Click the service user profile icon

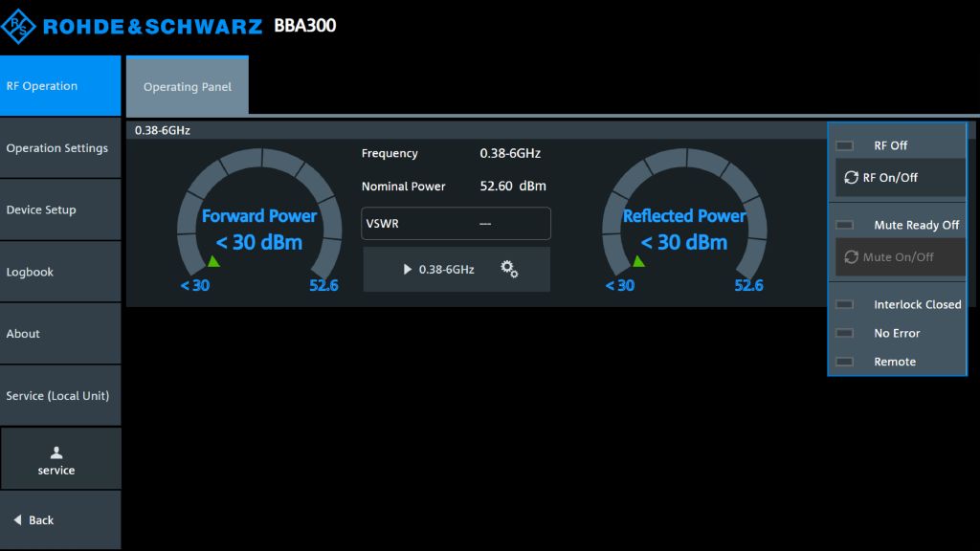56,452
